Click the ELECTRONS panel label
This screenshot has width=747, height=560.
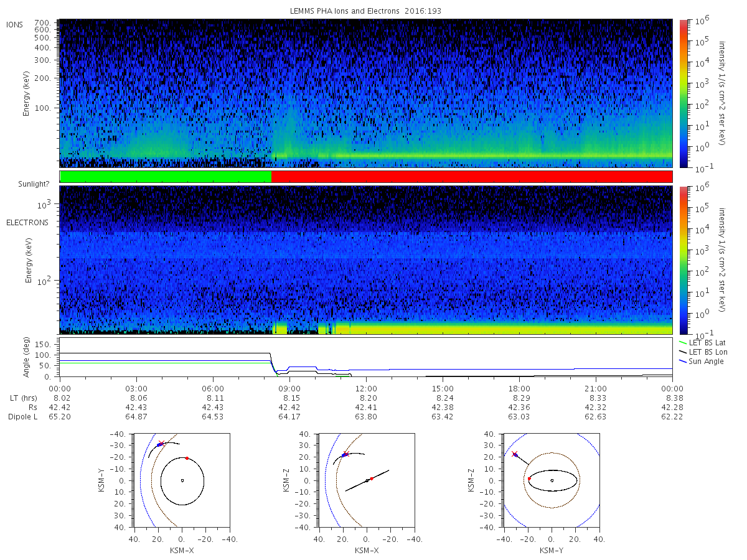(27, 222)
